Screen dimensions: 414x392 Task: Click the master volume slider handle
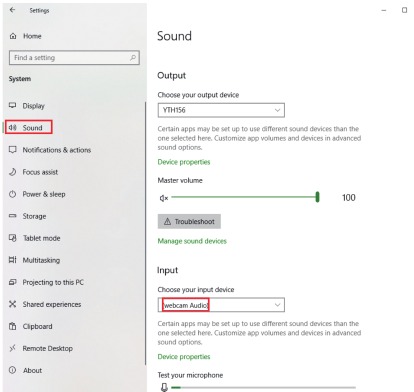[x=317, y=197]
